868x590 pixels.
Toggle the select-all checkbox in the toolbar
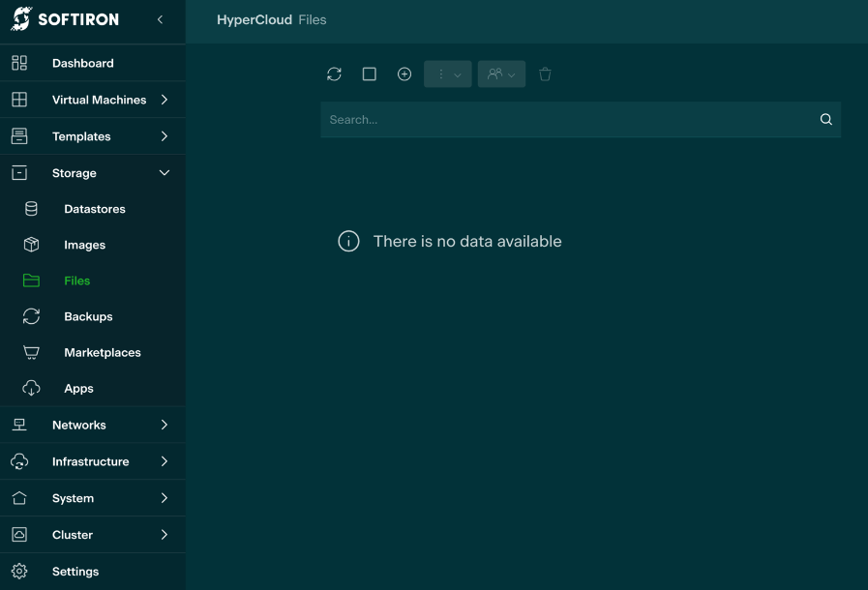click(x=369, y=74)
